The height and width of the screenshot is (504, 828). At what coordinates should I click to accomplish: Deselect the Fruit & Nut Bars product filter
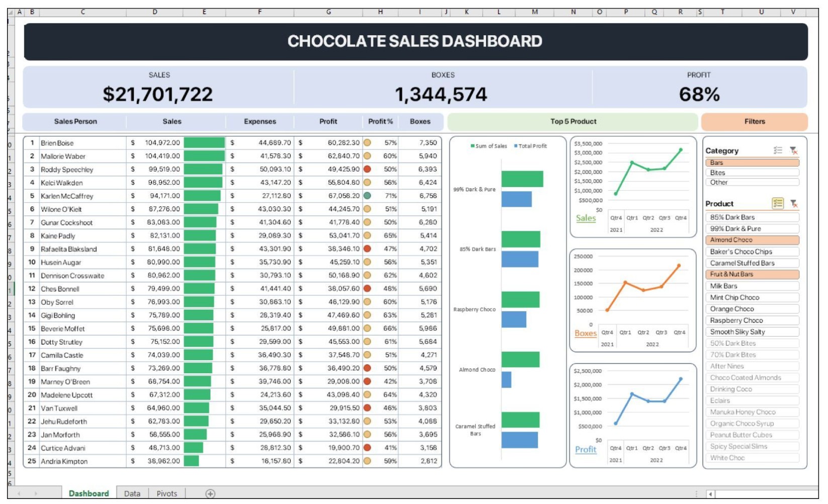[752, 274]
